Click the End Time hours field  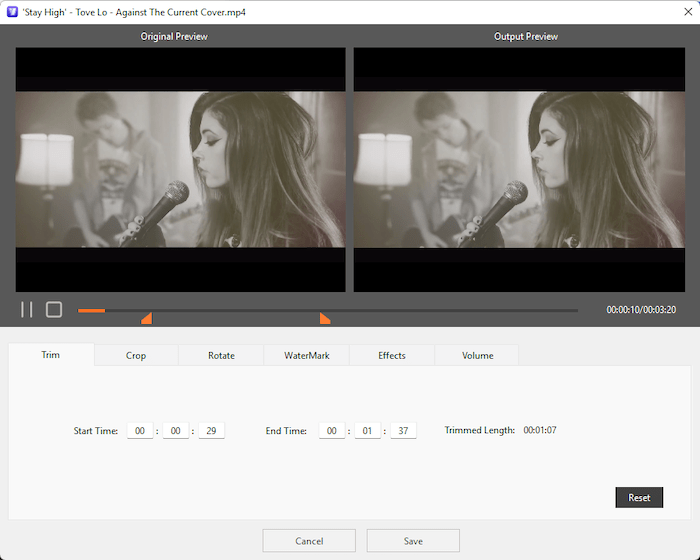click(x=332, y=430)
